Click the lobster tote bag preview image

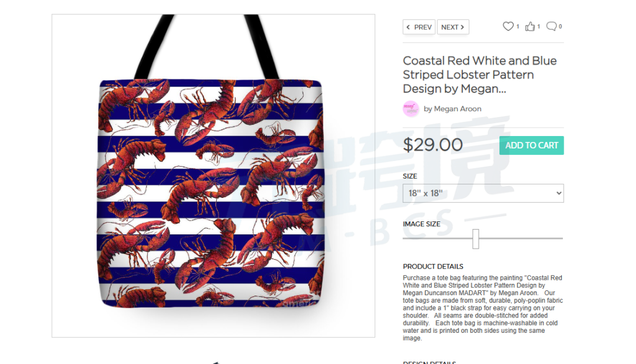pyautogui.click(x=213, y=176)
